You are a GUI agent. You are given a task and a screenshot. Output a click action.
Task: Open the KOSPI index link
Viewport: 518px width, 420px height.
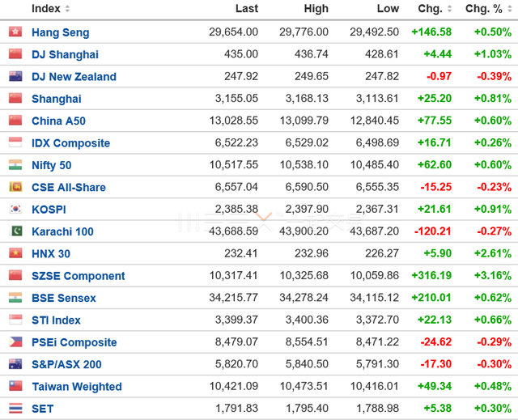pos(49,210)
